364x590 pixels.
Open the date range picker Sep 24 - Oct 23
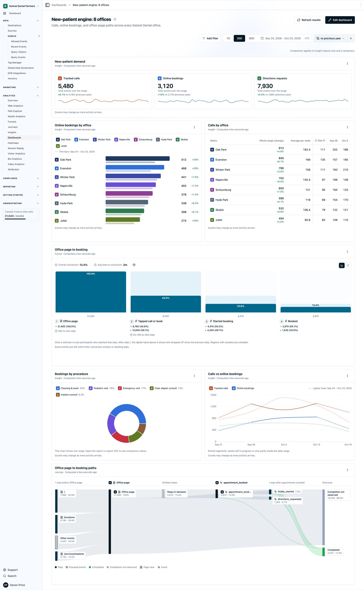point(281,38)
